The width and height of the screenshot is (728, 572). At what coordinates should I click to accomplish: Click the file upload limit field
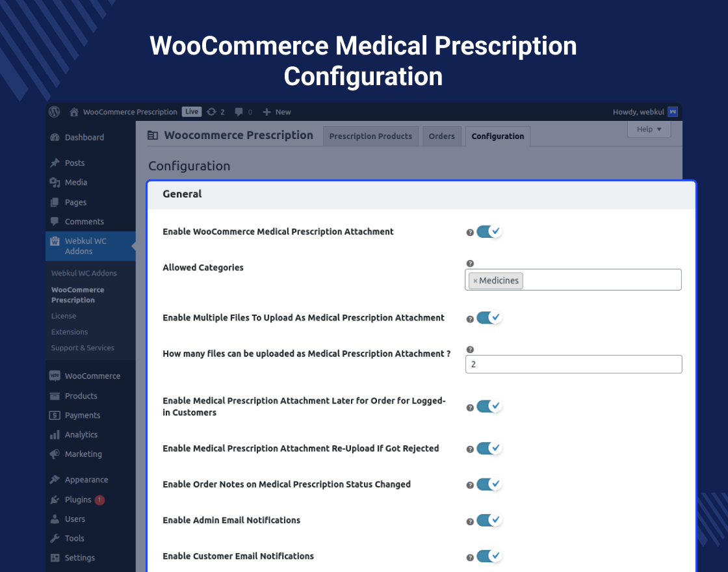(573, 365)
